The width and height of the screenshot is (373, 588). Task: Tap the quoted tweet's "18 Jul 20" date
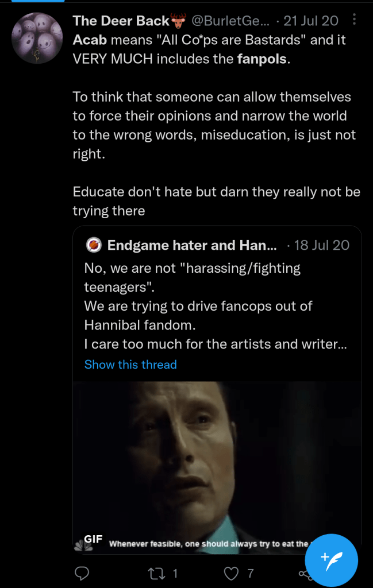[x=321, y=246]
